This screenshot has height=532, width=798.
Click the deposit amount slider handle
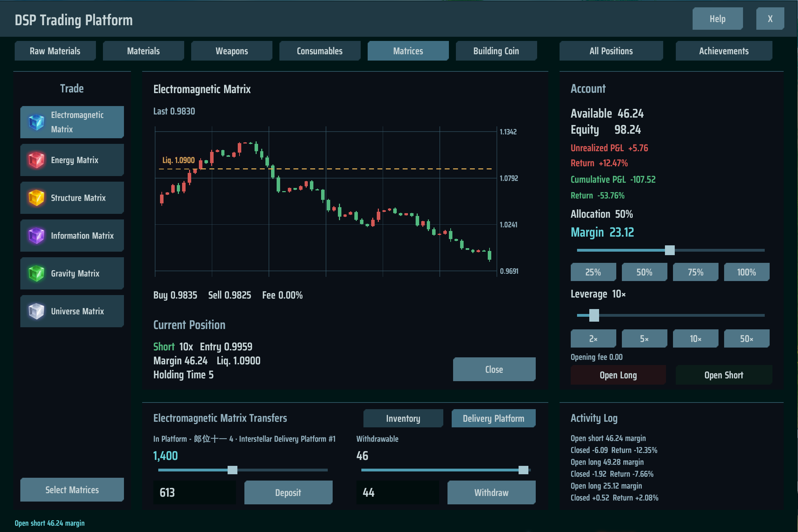click(x=232, y=470)
